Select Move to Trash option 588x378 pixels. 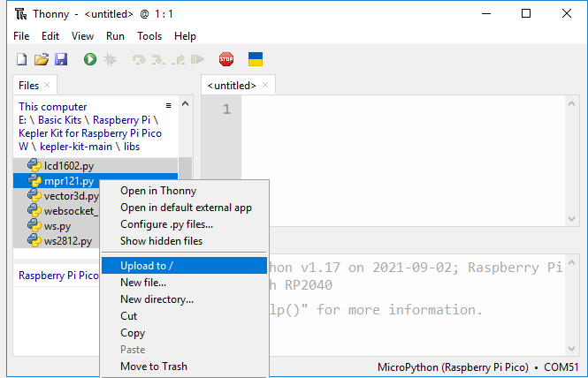pos(184,367)
